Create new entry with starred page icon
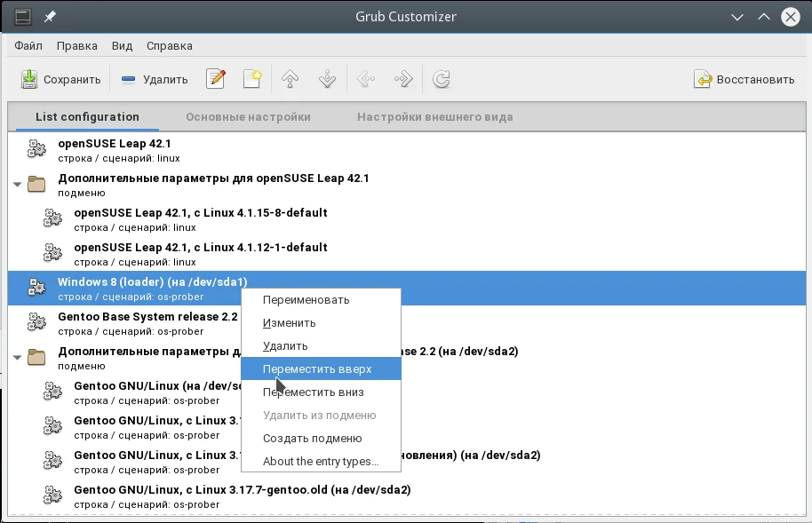Screen dimensions: 812x523 tap(252, 79)
